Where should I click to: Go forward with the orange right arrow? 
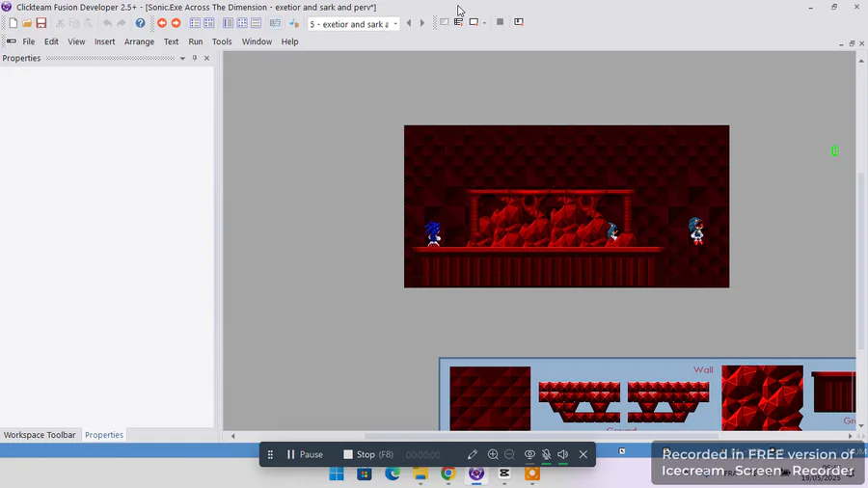tap(176, 23)
